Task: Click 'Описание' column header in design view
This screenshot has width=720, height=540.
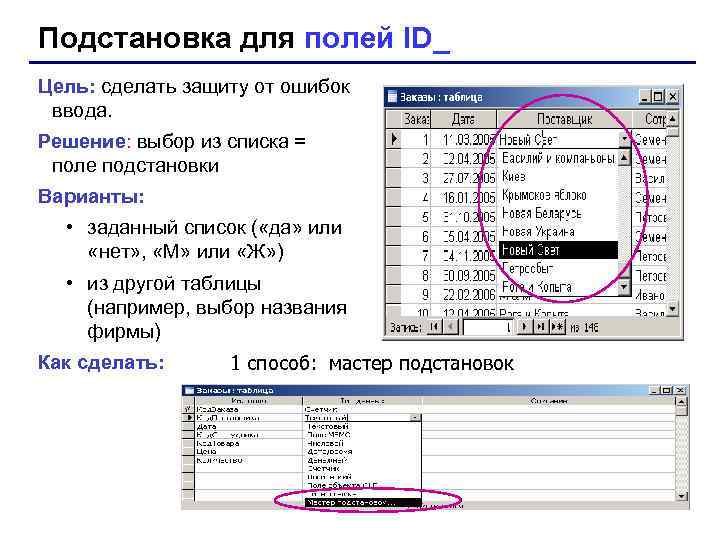Action: (549, 401)
